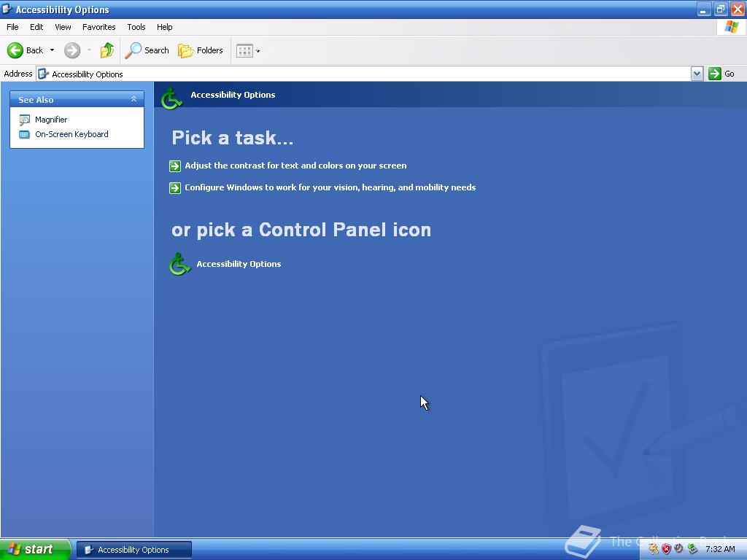This screenshot has height=560, width=747.
Task: Open the Windows Start menu
Action: coord(35,550)
